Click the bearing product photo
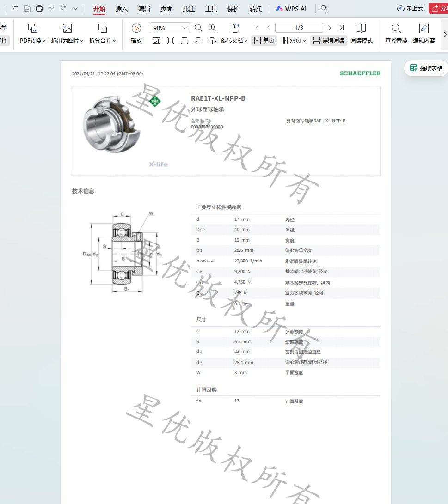Screen dimensions: 448x504 click(111, 123)
